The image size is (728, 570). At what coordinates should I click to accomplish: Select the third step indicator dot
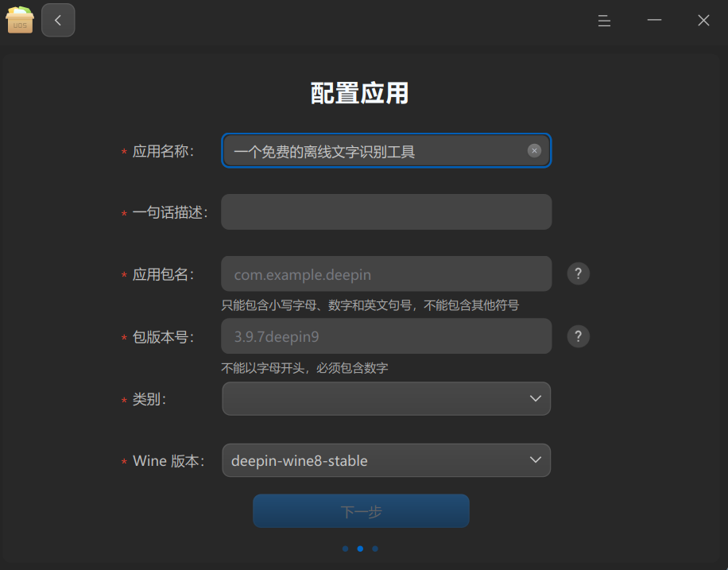point(375,549)
